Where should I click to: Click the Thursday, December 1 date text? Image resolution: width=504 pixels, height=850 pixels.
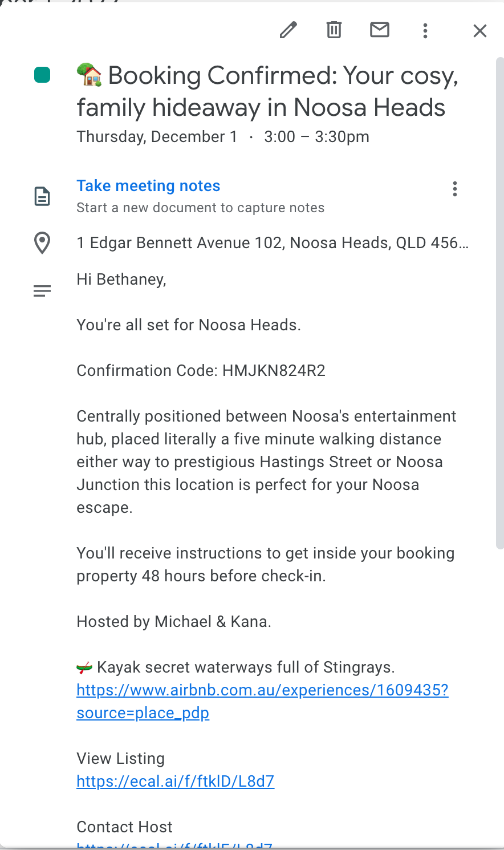157,137
